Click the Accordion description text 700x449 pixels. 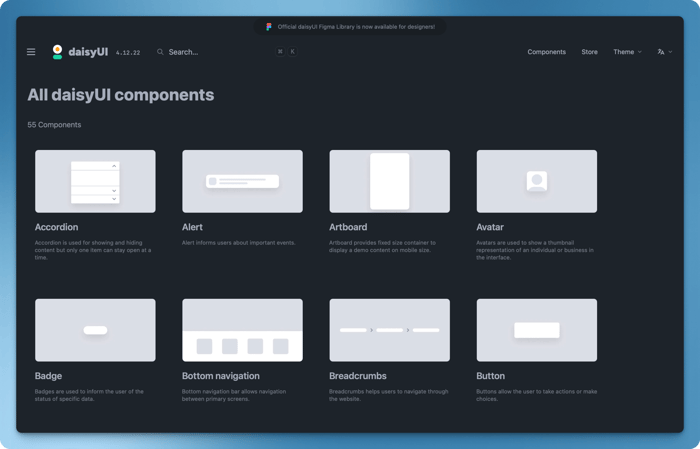click(x=93, y=250)
